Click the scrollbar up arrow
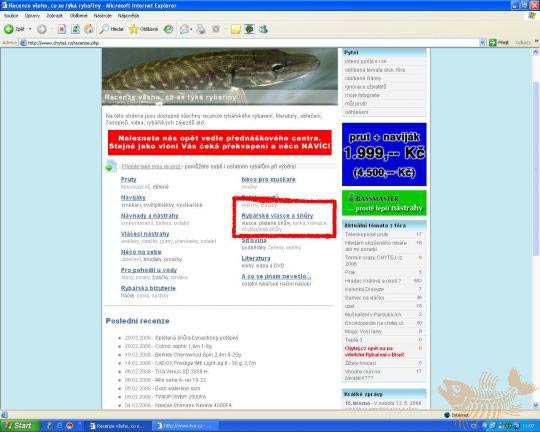 click(535, 52)
